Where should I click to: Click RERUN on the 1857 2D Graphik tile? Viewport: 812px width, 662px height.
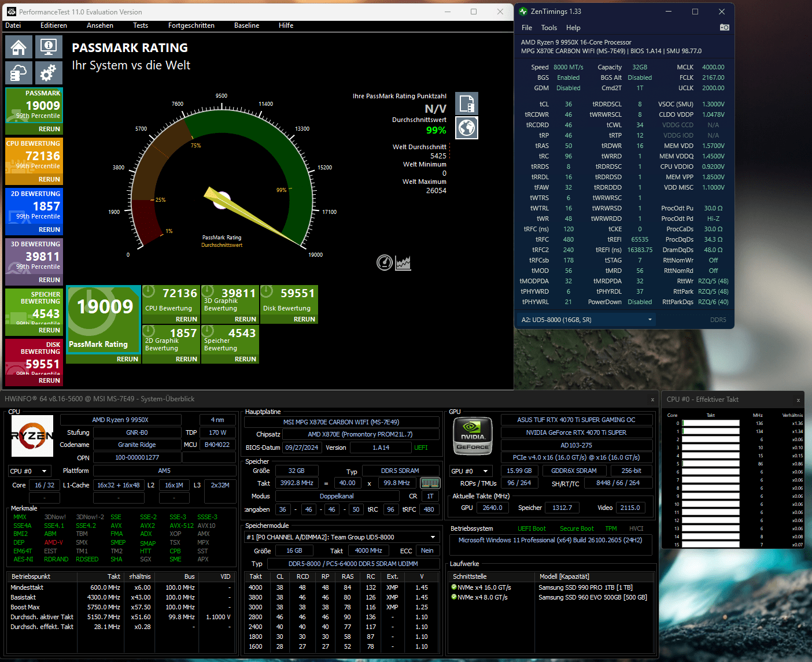click(x=186, y=359)
